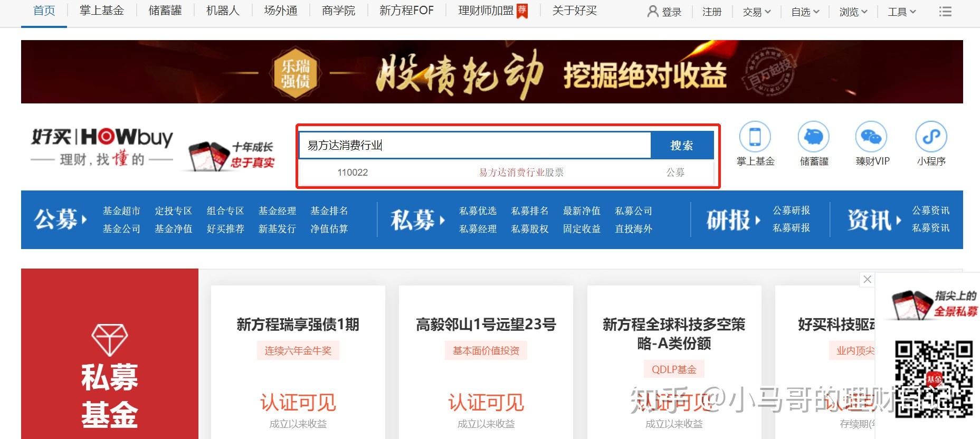980x439 pixels.
Task: Open the 乐瑞强债 advertisement banner
Action: pos(492,72)
